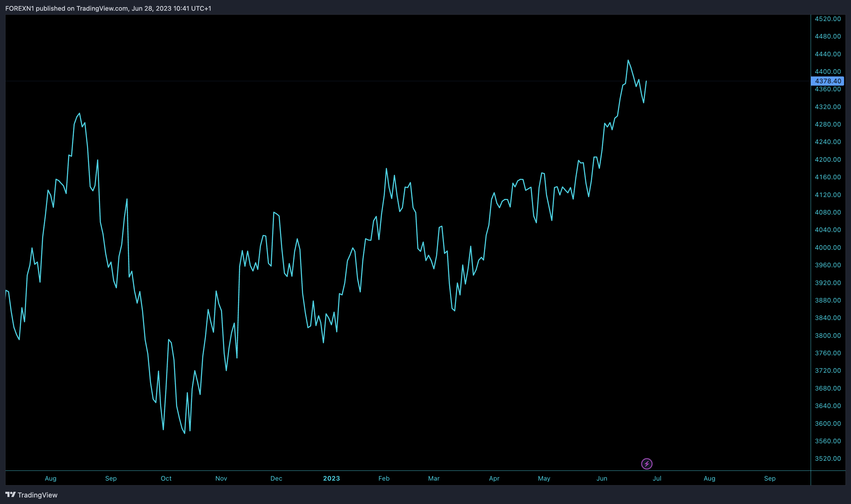The height and width of the screenshot is (504, 851).
Task: Click the 4480.00 price axis label
Action: pyautogui.click(x=828, y=36)
